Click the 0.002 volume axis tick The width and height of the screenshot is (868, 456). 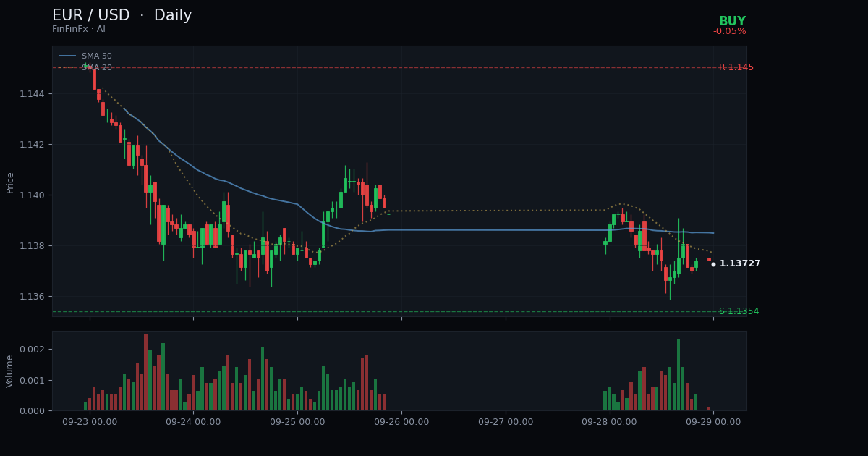click(33, 349)
